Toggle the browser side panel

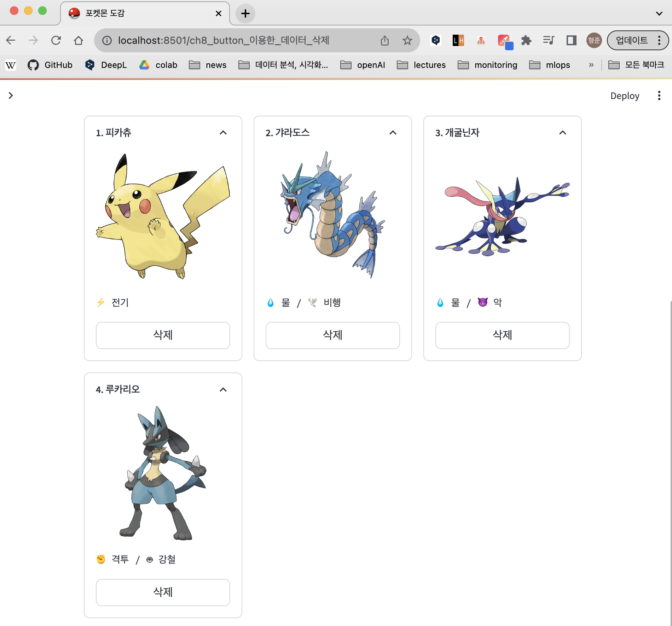point(572,40)
